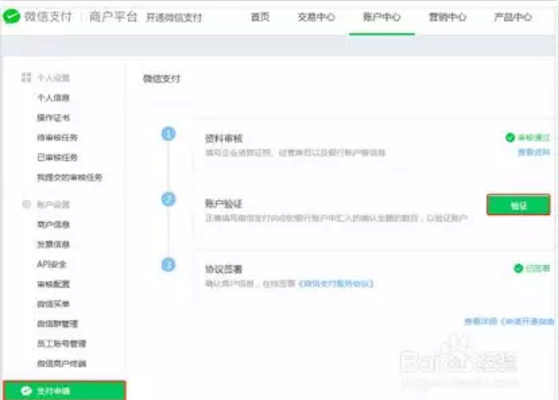Screen dimensions: 559x400
Task: Click the description under 资料审核
Action: 295,153
